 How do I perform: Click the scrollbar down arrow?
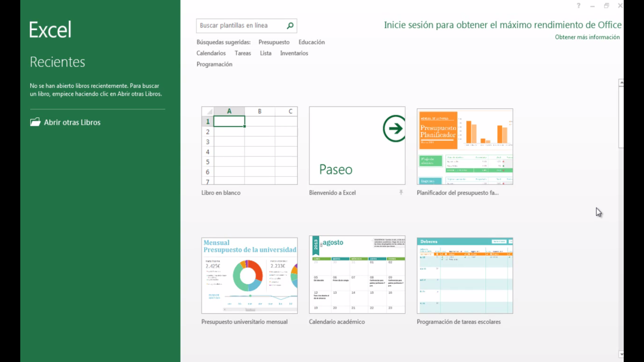coord(621,354)
